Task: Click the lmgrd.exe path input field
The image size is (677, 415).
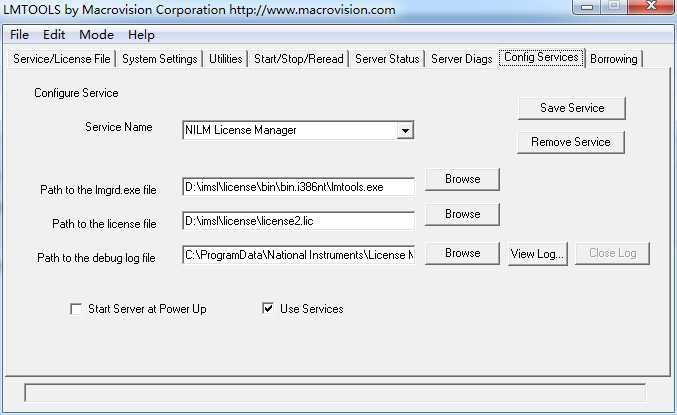Action: coord(298,187)
